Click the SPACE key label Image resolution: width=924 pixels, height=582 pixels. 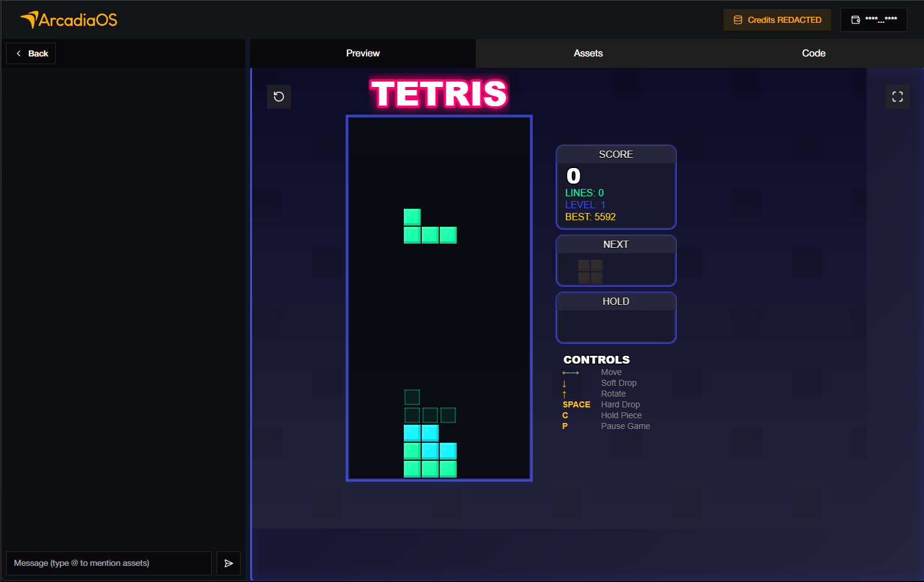(x=577, y=404)
